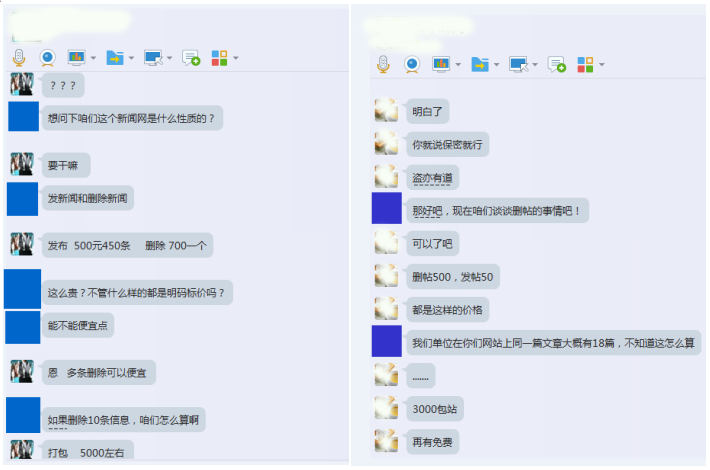This screenshot has width=710, height=470.
Task: Open presentation demo icon in left chat
Action: point(77,58)
